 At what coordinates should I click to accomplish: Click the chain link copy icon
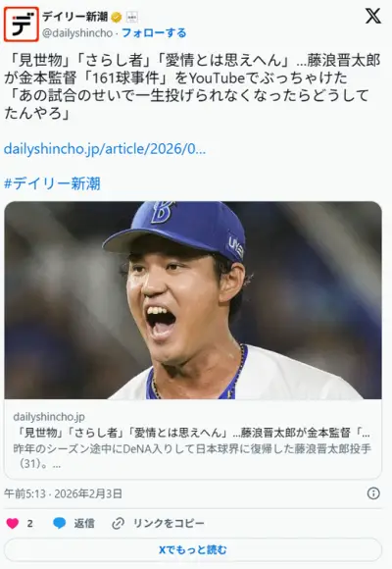coord(118,523)
